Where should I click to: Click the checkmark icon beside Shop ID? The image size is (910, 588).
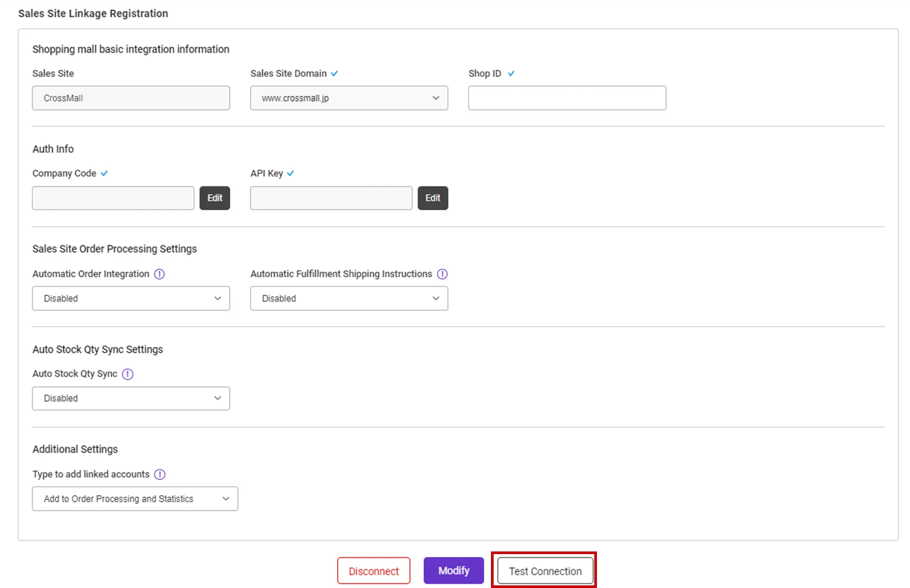[x=511, y=74]
